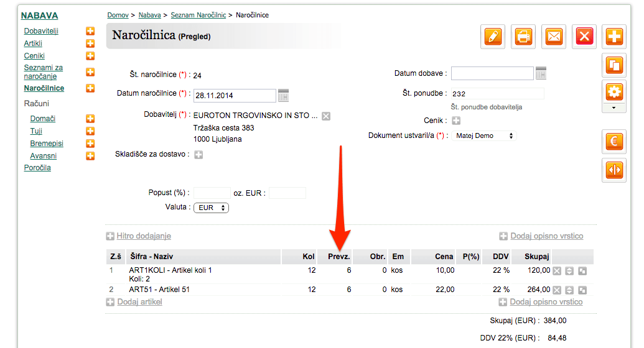Expand the arrow below the gear icon

pyautogui.click(x=614, y=108)
